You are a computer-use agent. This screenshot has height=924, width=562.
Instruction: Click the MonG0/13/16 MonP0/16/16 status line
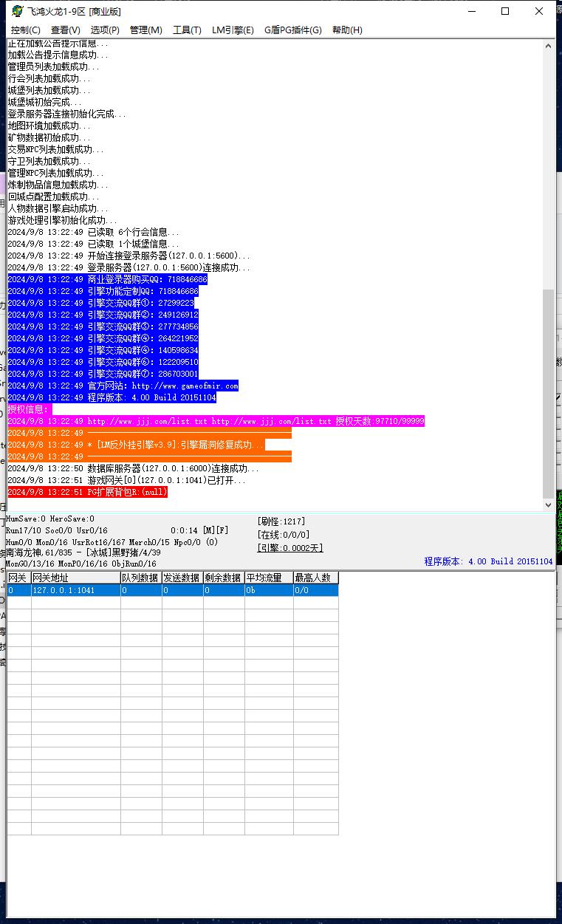81,564
